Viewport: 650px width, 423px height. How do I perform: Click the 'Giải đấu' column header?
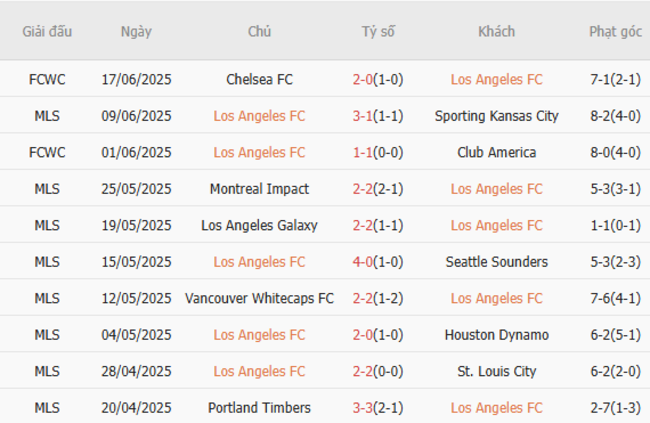(x=47, y=32)
